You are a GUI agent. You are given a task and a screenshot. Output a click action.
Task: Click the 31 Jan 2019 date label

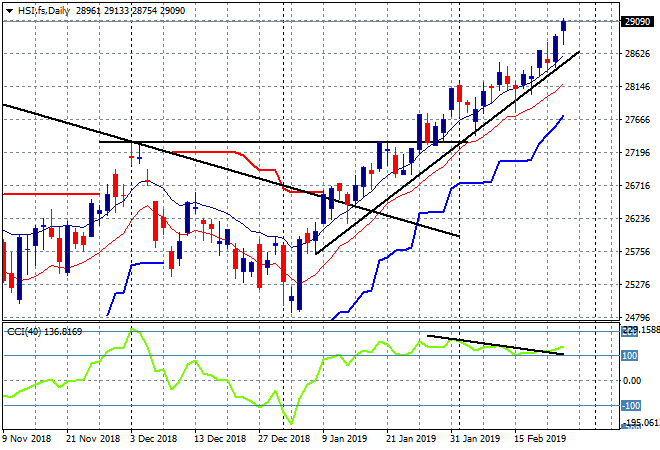(475, 439)
